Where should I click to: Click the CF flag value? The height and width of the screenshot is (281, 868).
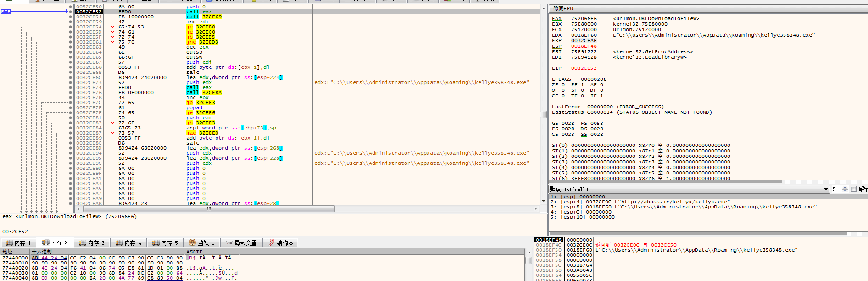[563, 96]
